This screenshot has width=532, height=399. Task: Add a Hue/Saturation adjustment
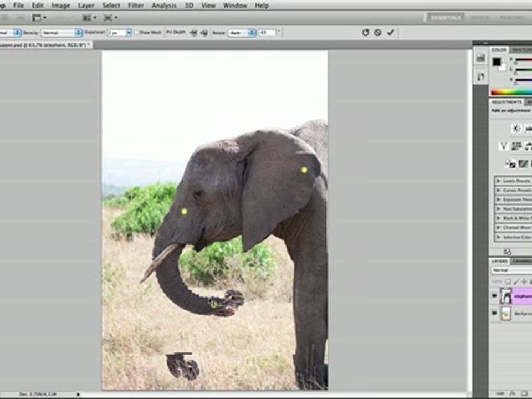[x=516, y=146]
